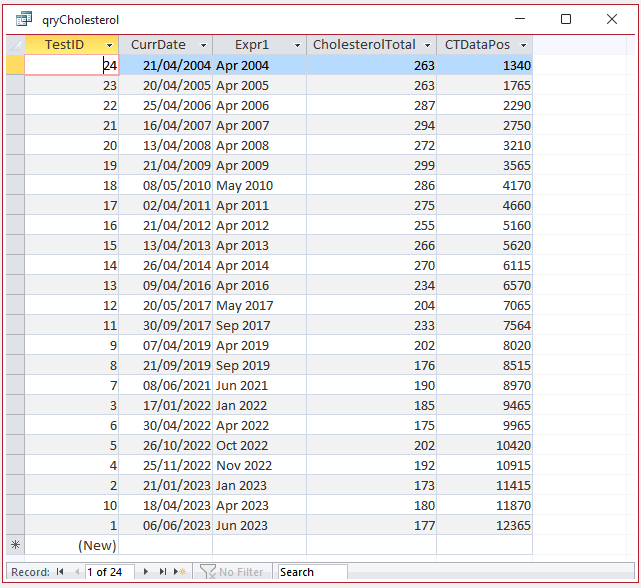Go to previous record navigation button
The width and height of the screenshot is (641, 588).
pyautogui.click(x=77, y=572)
